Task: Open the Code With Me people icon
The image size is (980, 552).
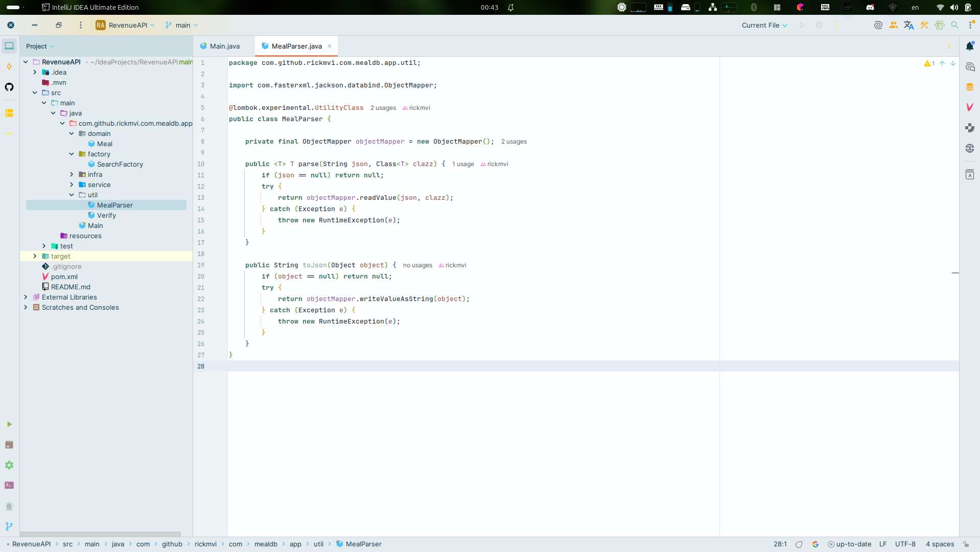Action: 894,25
